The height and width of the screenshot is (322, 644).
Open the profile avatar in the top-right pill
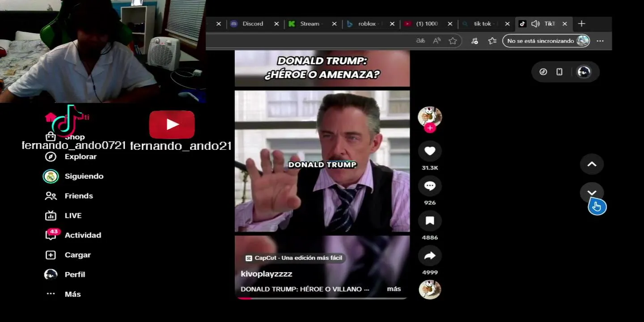pyautogui.click(x=584, y=72)
